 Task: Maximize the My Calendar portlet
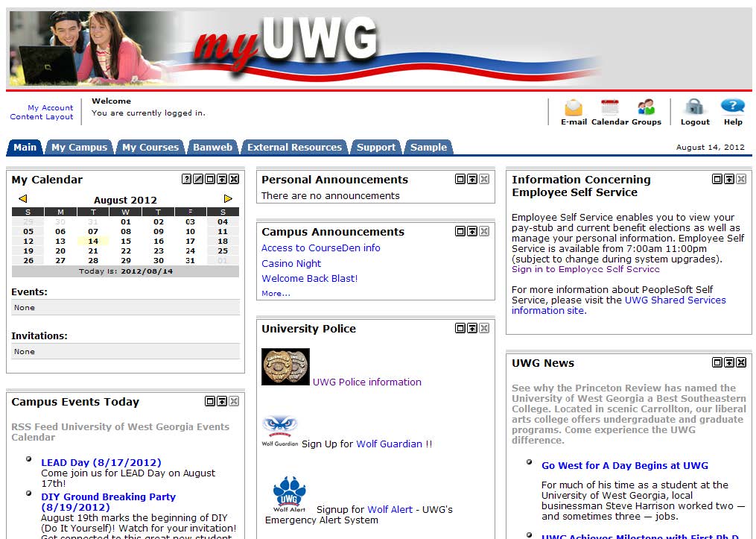click(x=210, y=179)
